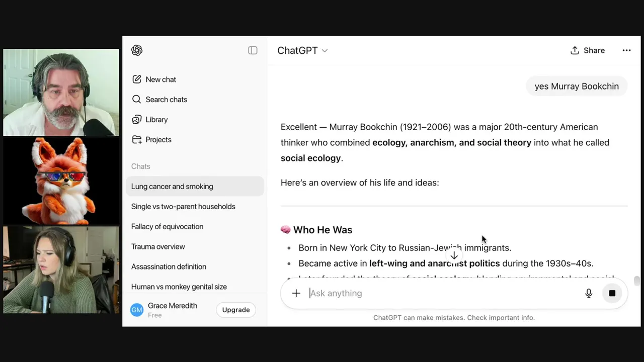Click the 'yes Murray Bookchin' user message
Viewport: 644px width, 362px height.
577,86
